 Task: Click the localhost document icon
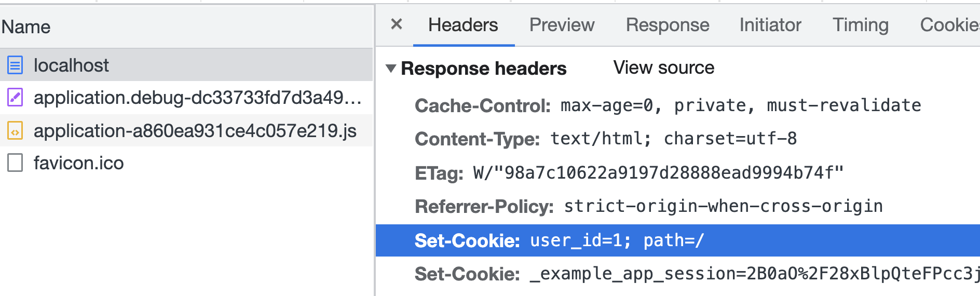pyautogui.click(x=15, y=65)
